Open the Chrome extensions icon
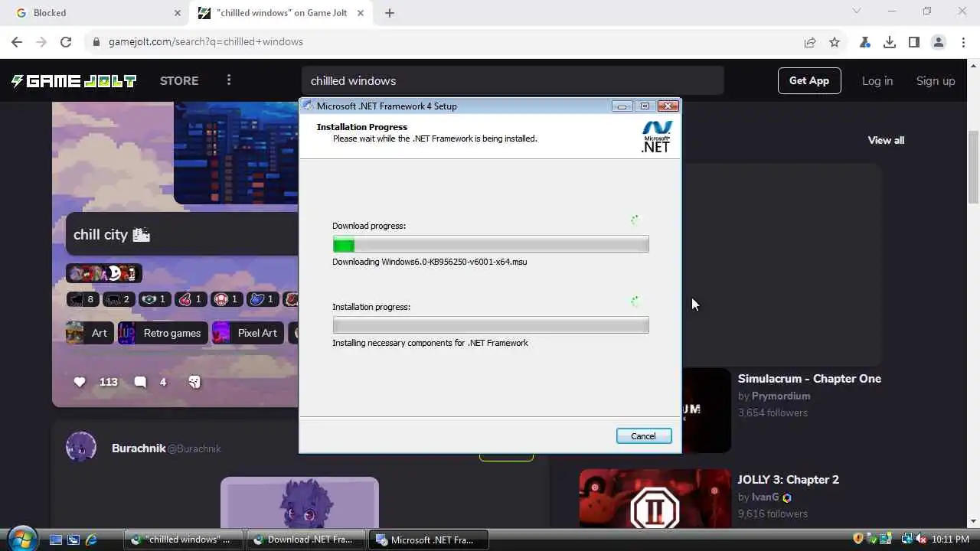The height and width of the screenshot is (551, 980). click(x=865, y=42)
